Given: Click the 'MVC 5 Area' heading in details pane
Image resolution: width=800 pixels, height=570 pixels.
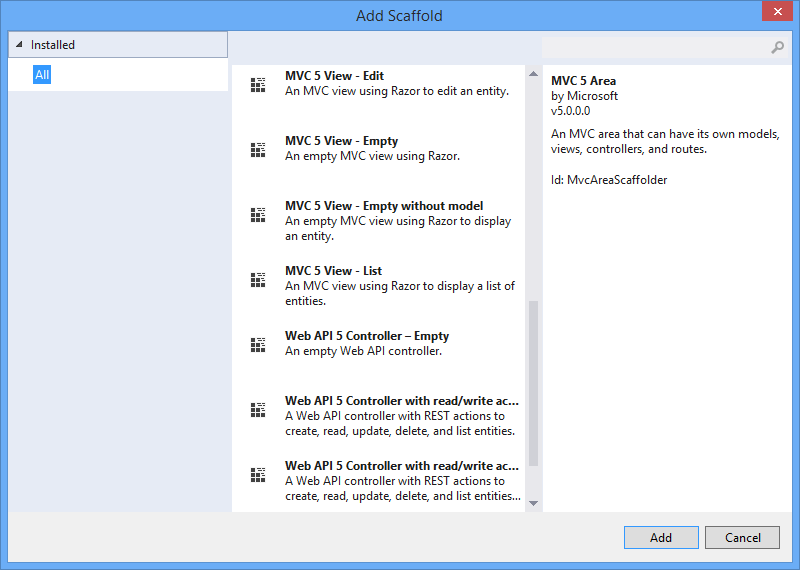Looking at the screenshot, I should click(x=583, y=81).
